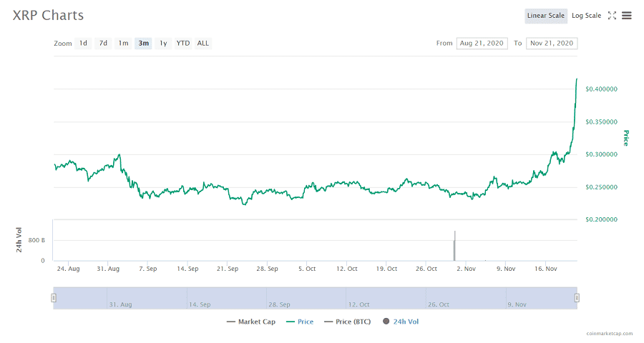Show ALL time zoom range
The width and height of the screenshot is (644, 343).
click(x=203, y=43)
